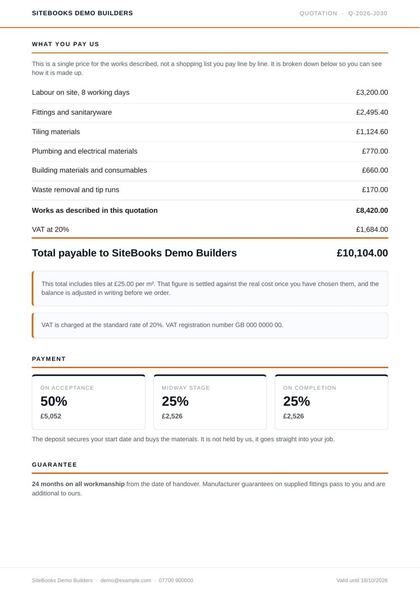The width and height of the screenshot is (420, 594).
Task: Open the demo@example.com email link
Action: point(126,580)
